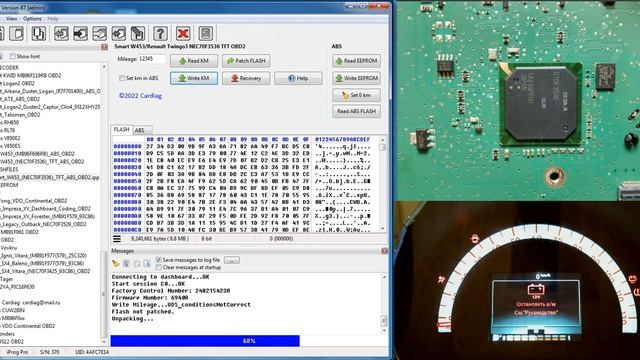Click the Set 0 km button
Viewport: 640px width, 360px height.
[x=356, y=95]
